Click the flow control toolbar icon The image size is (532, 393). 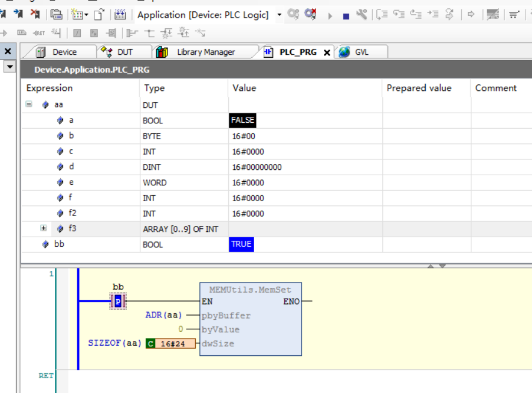point(492,14)
